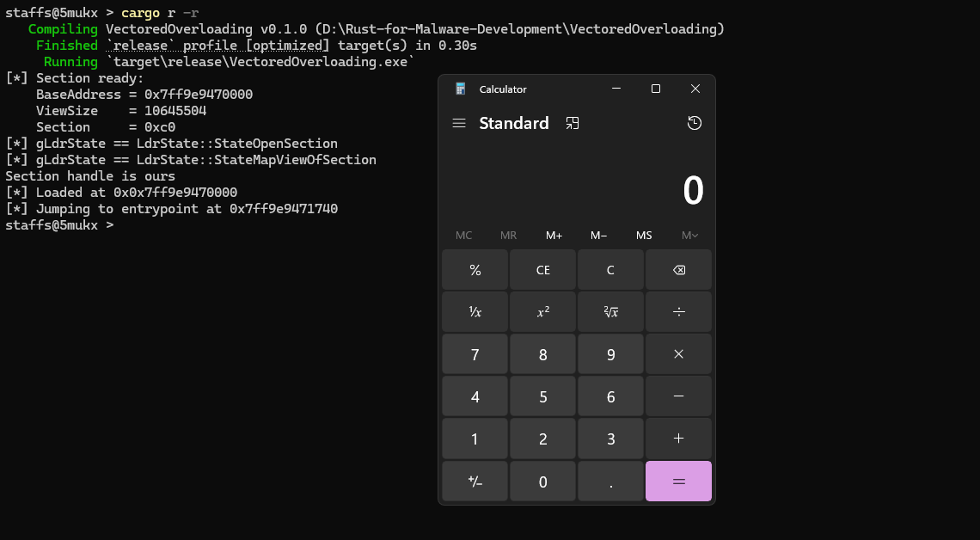Click the number 2 key
The image size is (980, 540).
[542, 439]
